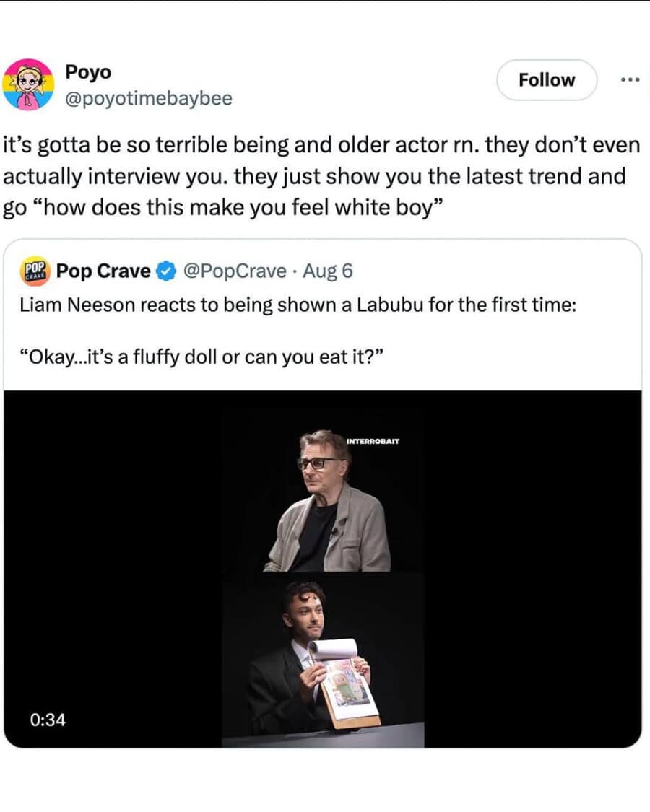Click the Pop Crave account name
This screenshot has width=650, height=812.
pos(103,271)
